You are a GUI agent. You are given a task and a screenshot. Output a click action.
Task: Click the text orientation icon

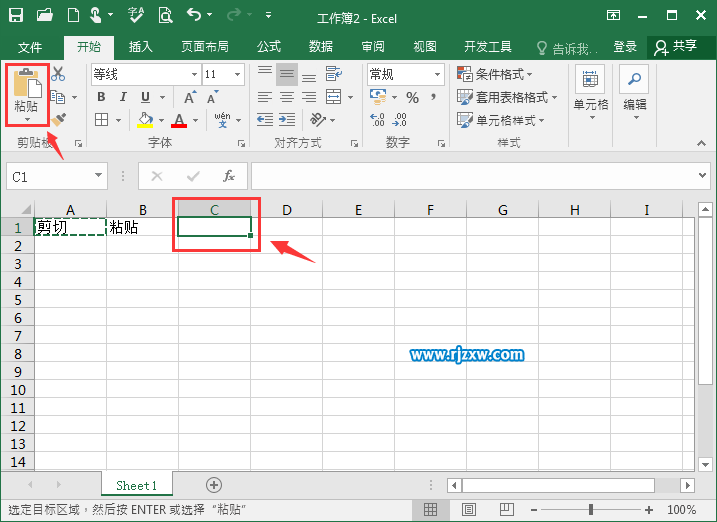(x=318, y=120)
